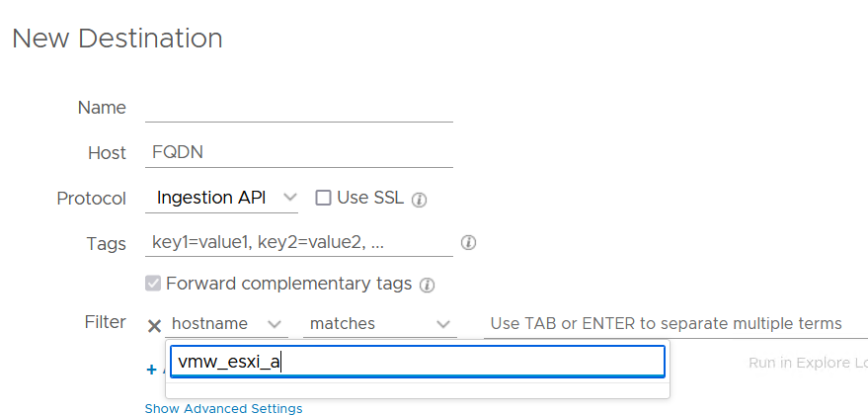Click the info icon next to Tags field
Viewport: 868px width, 415px height.
(x=469, y=243)
